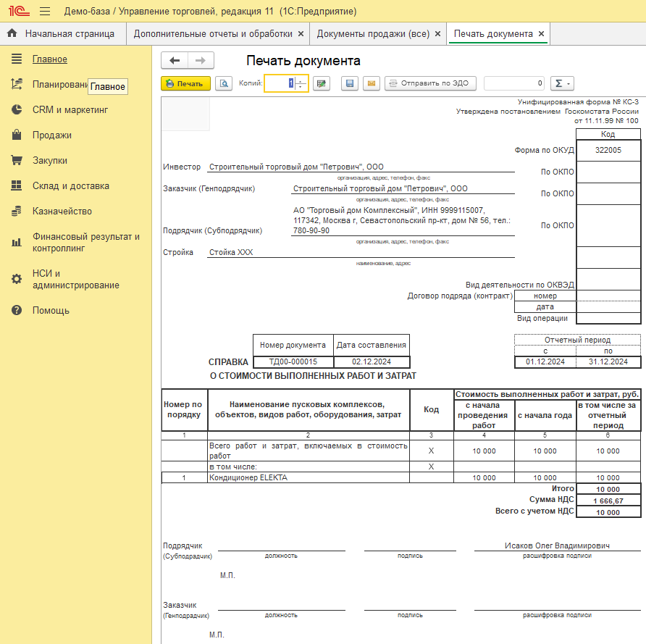Screen dimensions: 646x644
Task: Click the Склад и доставка grid icon
Action: click(17, 185)
